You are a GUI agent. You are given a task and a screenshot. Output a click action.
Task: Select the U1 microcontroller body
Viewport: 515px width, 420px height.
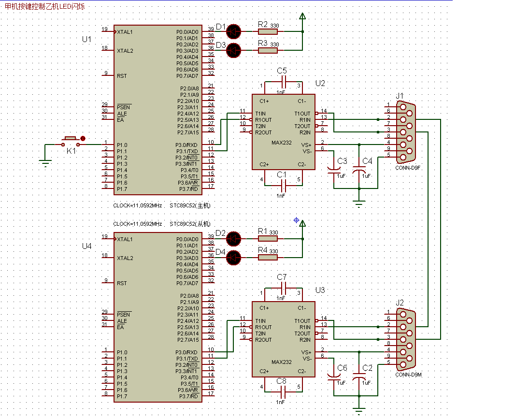click(x=158, y=110)
